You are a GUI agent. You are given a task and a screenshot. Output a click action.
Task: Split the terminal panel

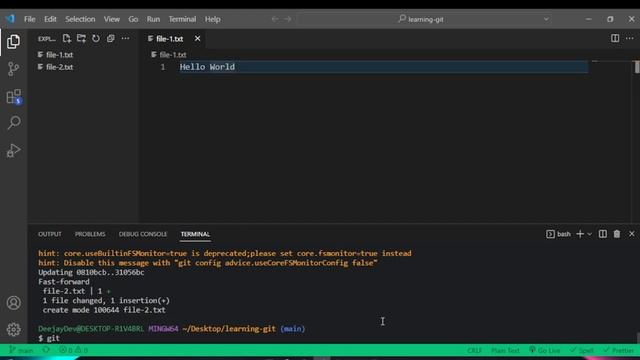(x=602, y=234)
